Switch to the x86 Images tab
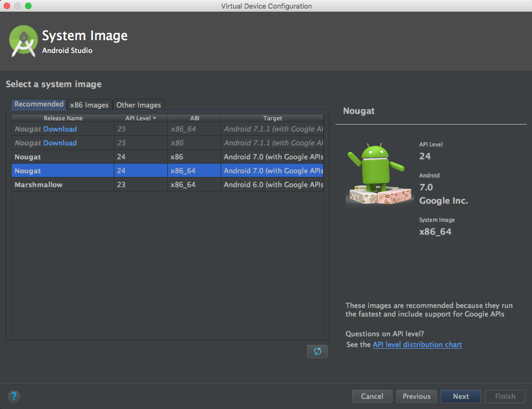This screenshot has width=532, height=409. click(x=89, y=105)
